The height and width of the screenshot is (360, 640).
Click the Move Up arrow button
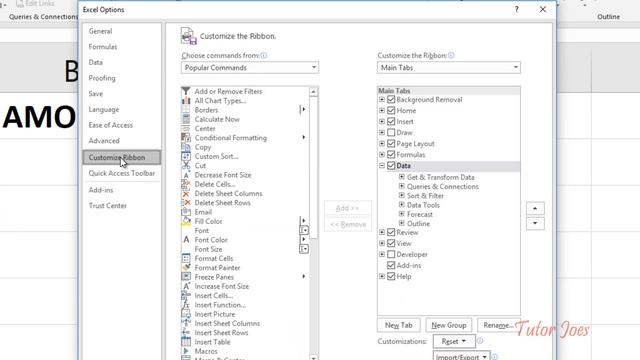[535, 209]
